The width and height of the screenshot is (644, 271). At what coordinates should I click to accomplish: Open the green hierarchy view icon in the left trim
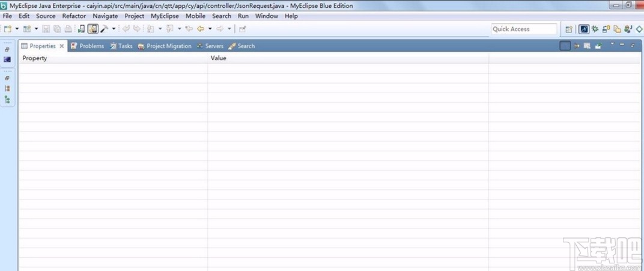[x=7, y=99]
